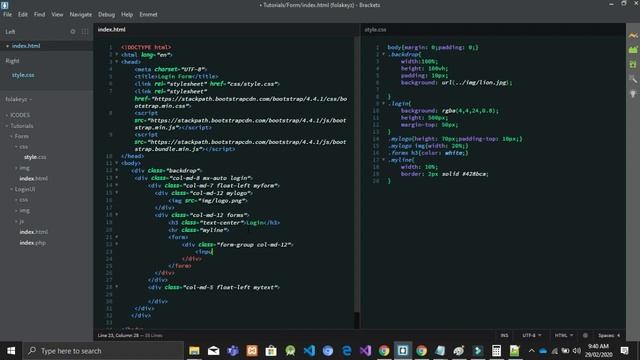Open style.css in Form css folder
640x360 pixels.
click(35, 157)
